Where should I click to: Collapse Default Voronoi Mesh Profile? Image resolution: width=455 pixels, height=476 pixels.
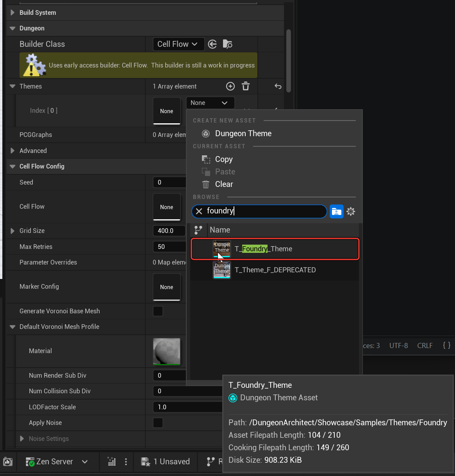click(12, 327)
